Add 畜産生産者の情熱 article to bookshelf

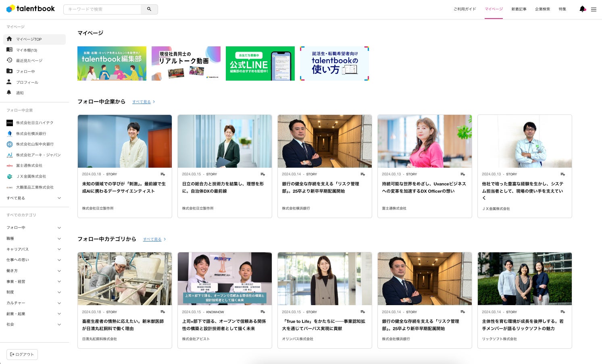click(x=163, y=312)
